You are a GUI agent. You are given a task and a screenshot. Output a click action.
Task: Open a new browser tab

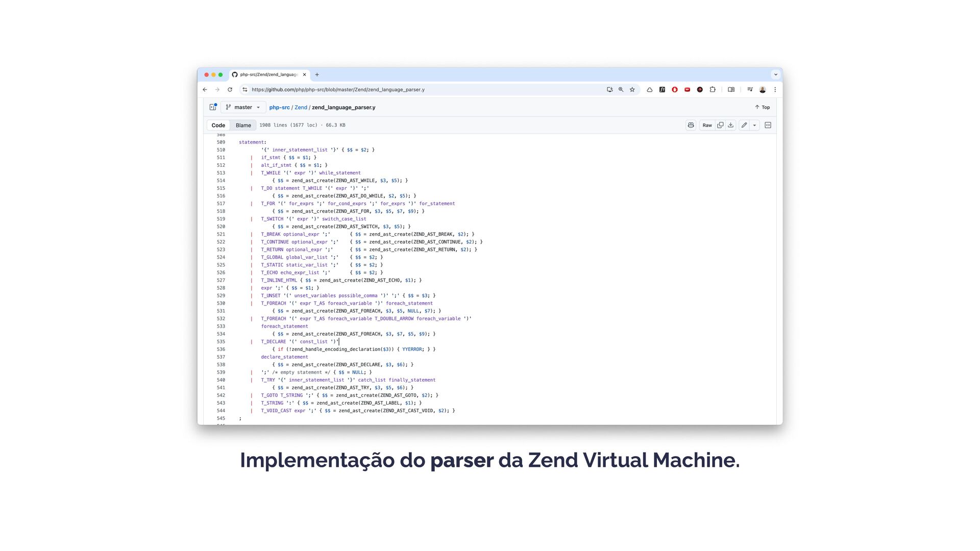317,74
